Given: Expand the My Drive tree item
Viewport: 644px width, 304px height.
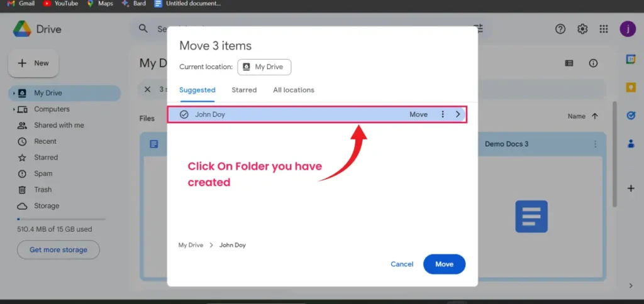Looking at the screenshot, I should pos(14,94).
